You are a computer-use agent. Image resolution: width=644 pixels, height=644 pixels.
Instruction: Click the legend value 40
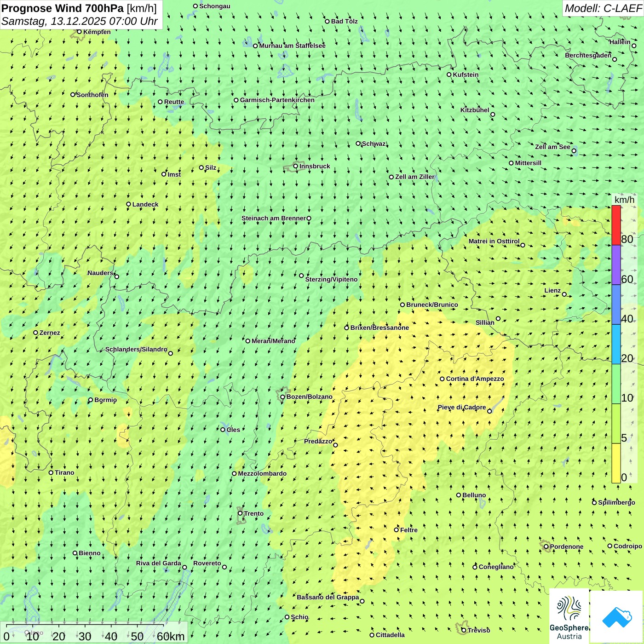(x=627, y=318)
